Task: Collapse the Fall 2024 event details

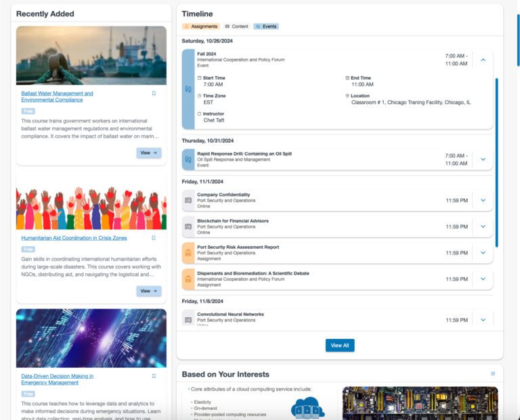Action: coord(483,60)
